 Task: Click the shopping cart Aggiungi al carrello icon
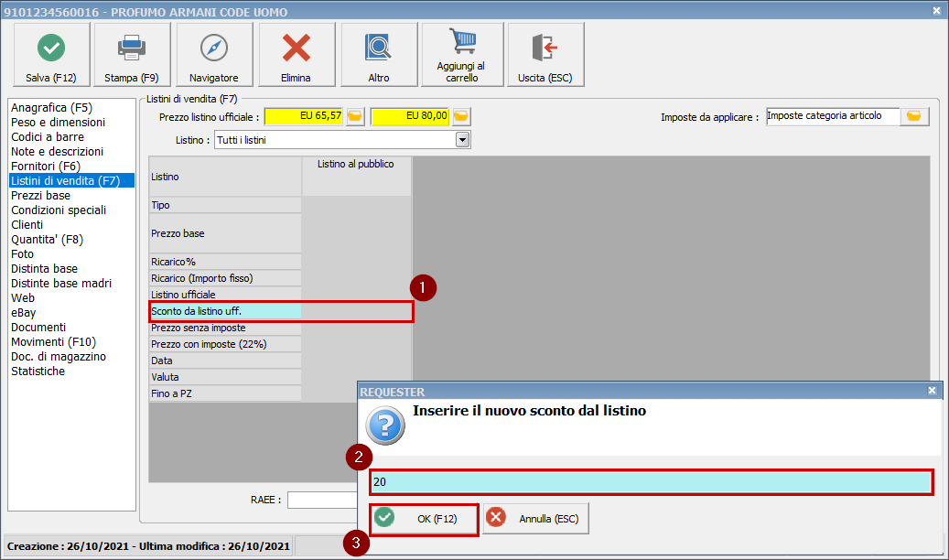tap(463, 41)
